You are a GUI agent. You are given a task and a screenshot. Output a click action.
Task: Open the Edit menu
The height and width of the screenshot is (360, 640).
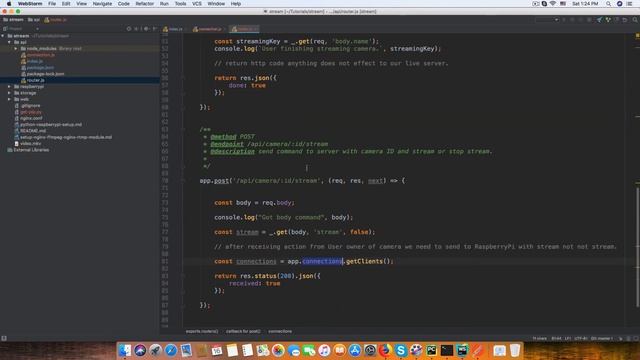(66, 4)
